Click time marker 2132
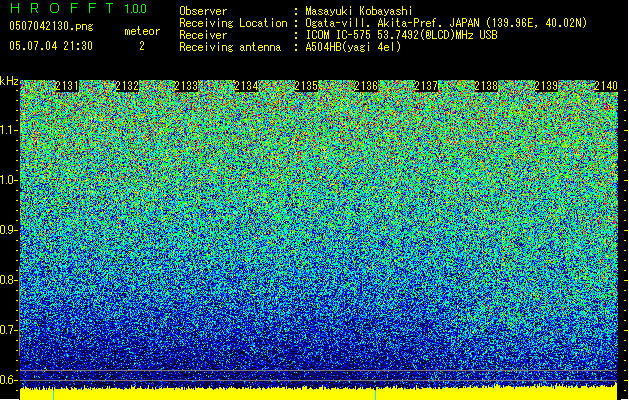The image size is (629, 400). pyautogui.click(x=127, y=86)
